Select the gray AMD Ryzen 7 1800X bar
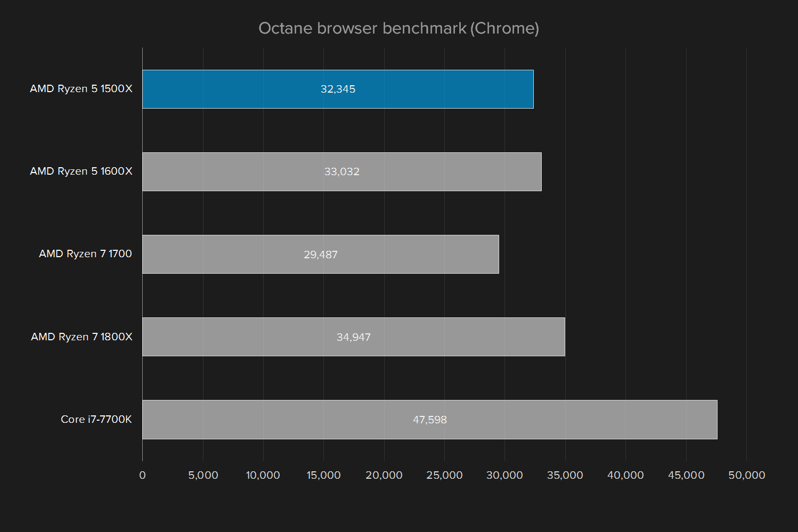The image size is (798, 532). [x=354, y=337]
